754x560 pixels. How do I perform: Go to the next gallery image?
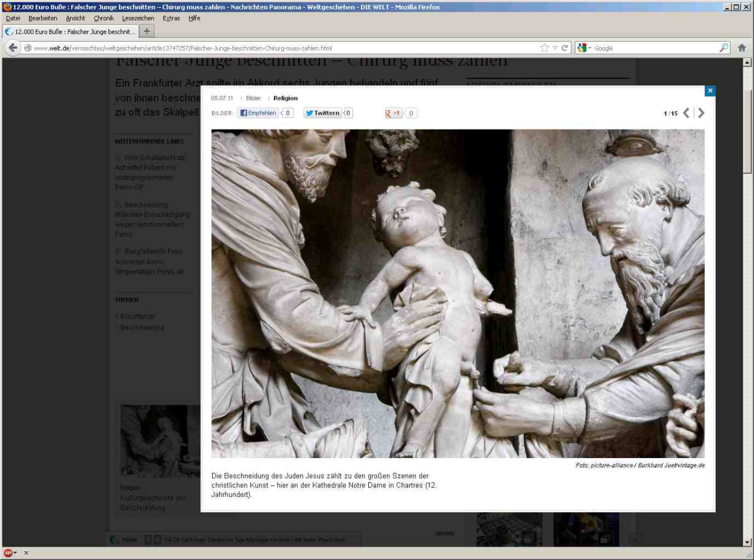point(701,113)
